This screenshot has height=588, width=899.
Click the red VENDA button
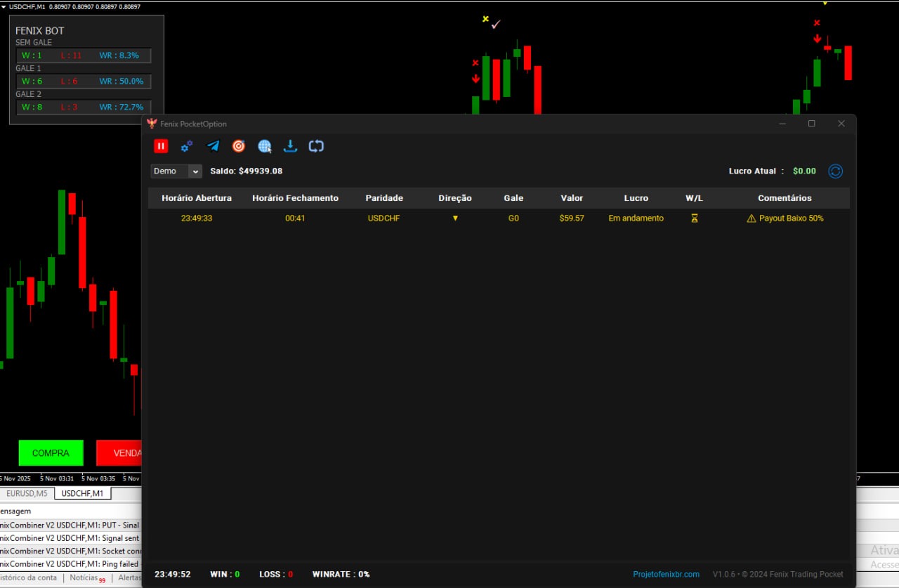(x=119, y=453)
